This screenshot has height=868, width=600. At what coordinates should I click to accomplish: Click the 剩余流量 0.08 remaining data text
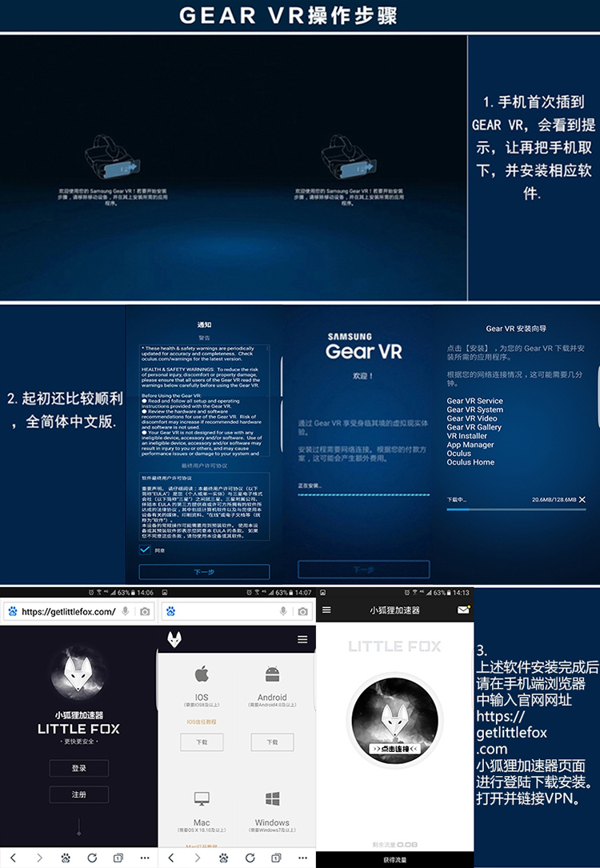click(x=394, y=845)
